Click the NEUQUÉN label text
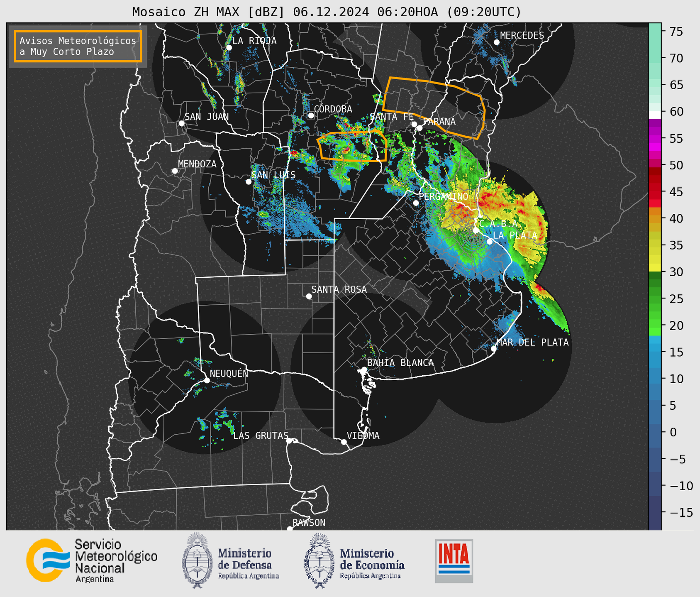 coord(229,373)
